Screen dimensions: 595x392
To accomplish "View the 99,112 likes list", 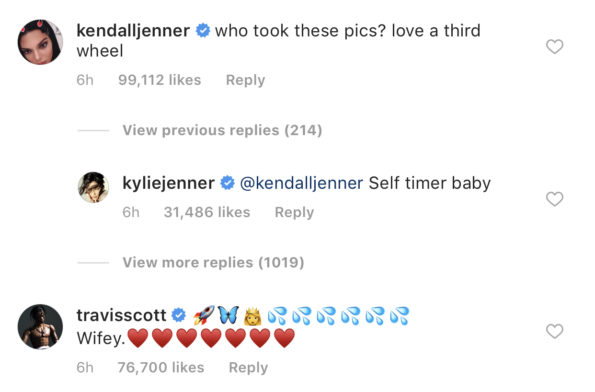I will [x=159, y=80].
